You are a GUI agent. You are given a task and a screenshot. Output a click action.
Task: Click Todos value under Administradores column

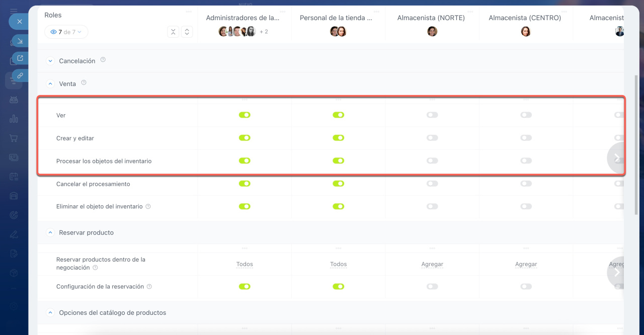[x=245, y=264]
